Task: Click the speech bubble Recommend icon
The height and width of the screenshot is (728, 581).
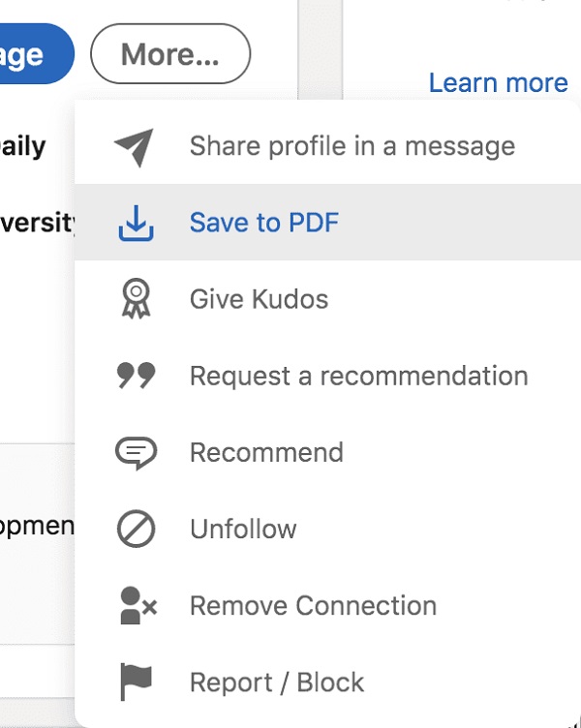Action: pyautogui.click(x=136, y=452)
